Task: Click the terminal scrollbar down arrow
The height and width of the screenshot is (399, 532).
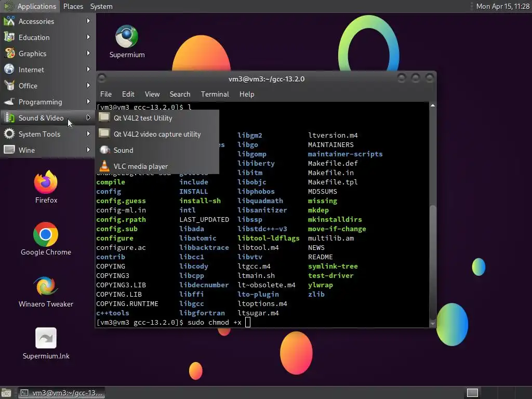Action: pyautogui.click(x=433, y=324)
